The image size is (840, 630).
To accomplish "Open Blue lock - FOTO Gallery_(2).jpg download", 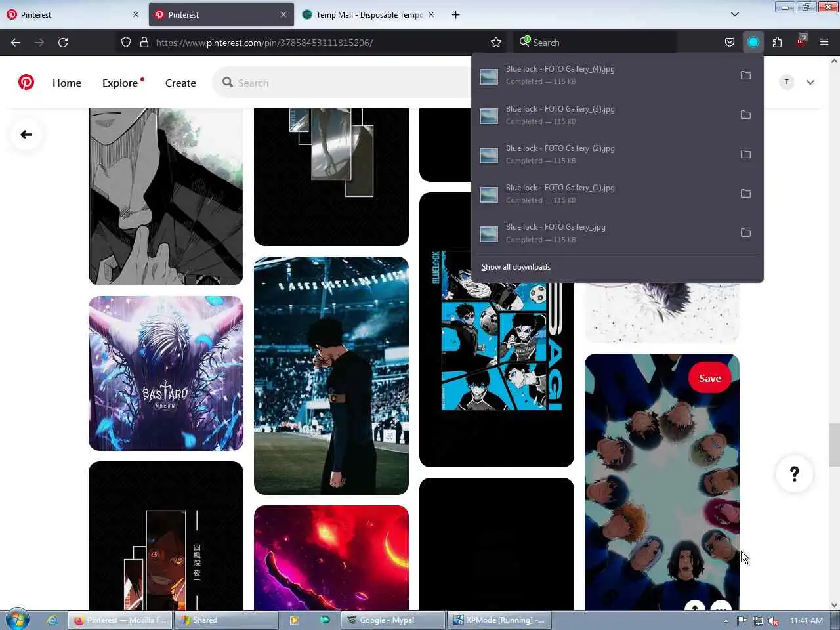I will pyautogui.click(x=604, y=154).
